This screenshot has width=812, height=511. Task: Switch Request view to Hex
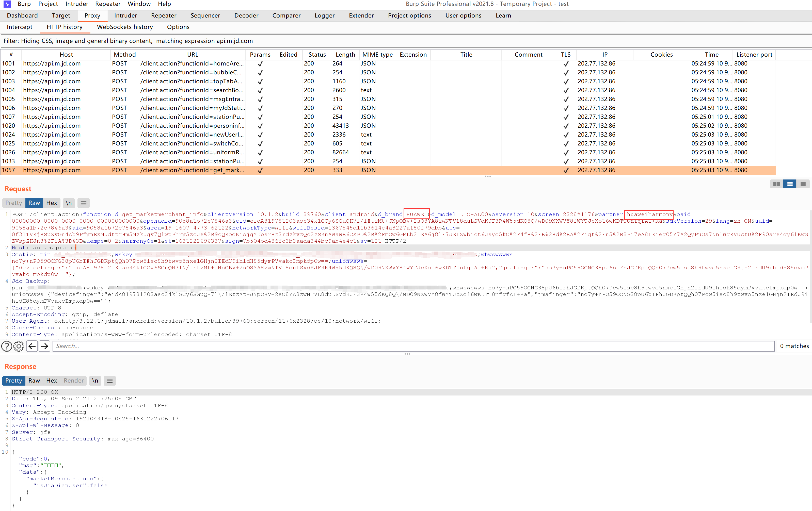click(52, 203)
